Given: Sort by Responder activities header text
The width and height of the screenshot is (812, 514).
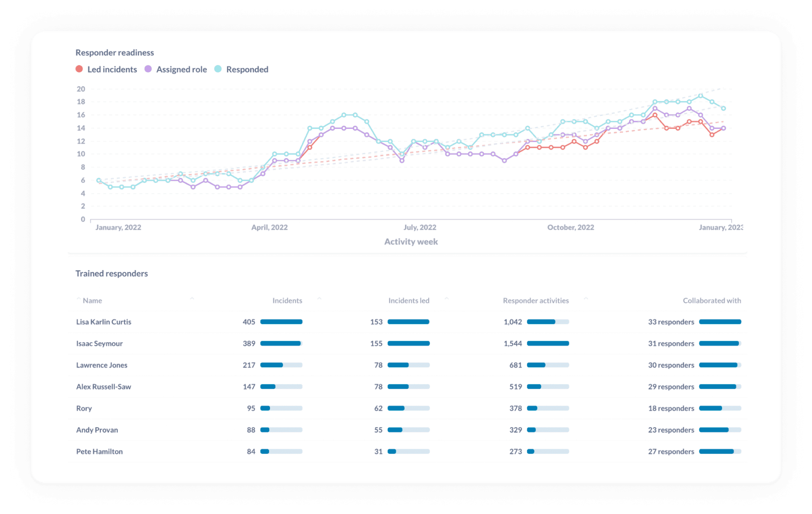Looking at the screenshot, I should (536, 301).
